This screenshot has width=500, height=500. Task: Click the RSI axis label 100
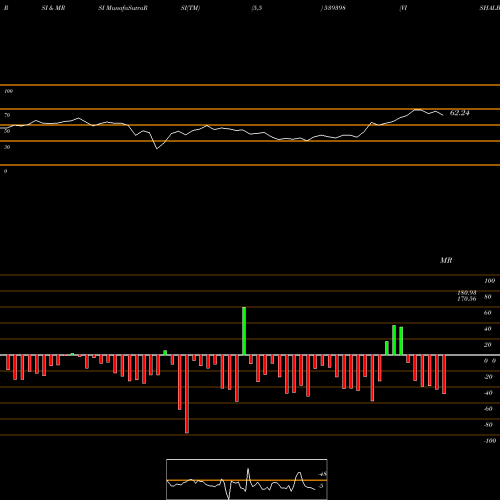[8, 91]
